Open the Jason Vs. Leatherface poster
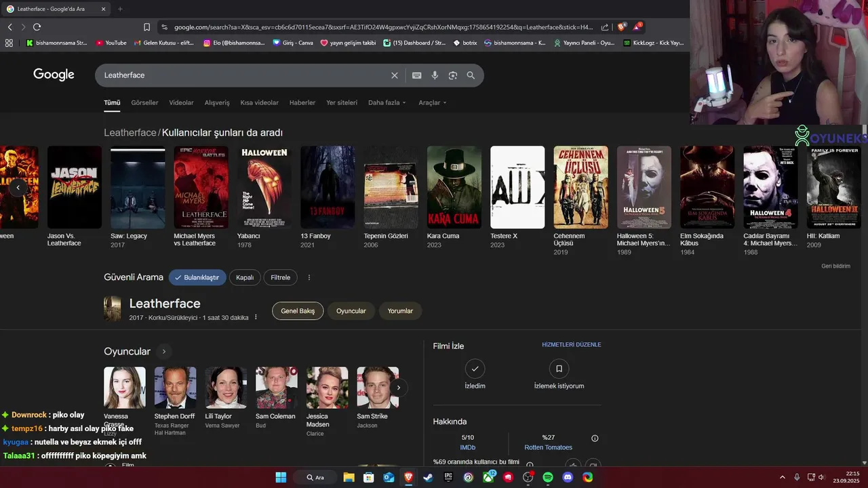The width and height of the screenshot is (868, 488). click(75, 187)
